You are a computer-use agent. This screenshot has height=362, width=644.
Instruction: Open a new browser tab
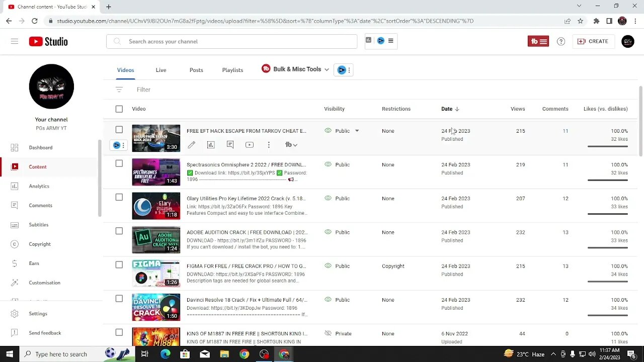click(109, 7)
